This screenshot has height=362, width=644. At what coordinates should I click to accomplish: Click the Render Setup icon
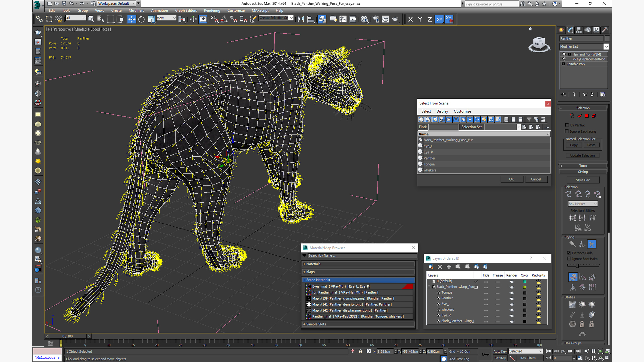tap(376, 19)
